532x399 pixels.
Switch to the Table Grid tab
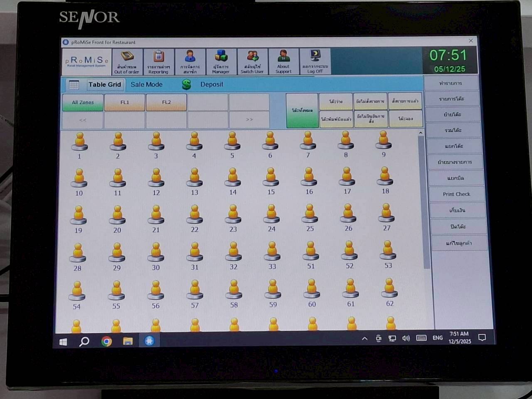pos(104,84)
